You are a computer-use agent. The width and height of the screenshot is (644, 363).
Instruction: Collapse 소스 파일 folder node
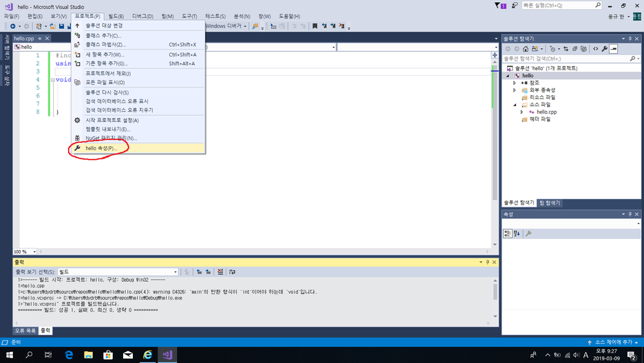(x=515, y=105)
